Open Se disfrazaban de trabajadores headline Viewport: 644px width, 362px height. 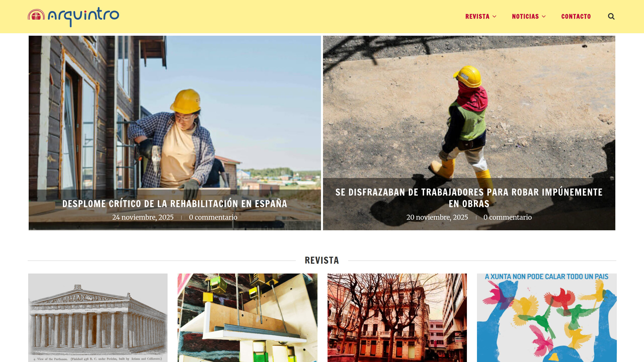[469, 198]
